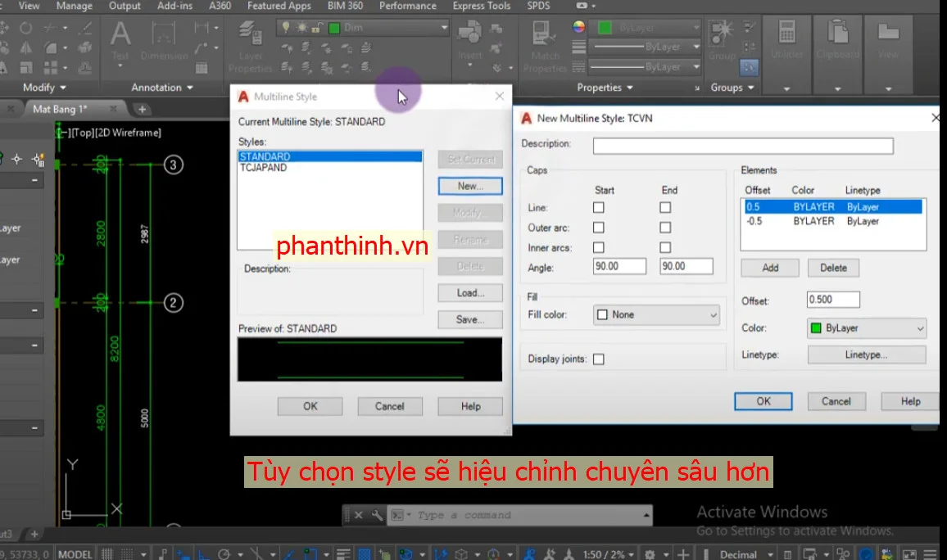This screenshot has width=947, height=560.
Task: Click the workspace switching gear icon
Action: coord(650,554)
